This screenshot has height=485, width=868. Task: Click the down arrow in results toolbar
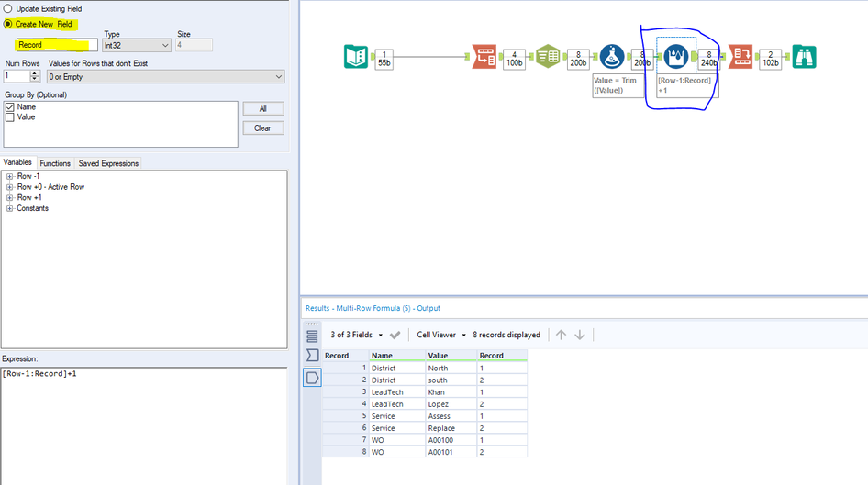pos(580,336)
